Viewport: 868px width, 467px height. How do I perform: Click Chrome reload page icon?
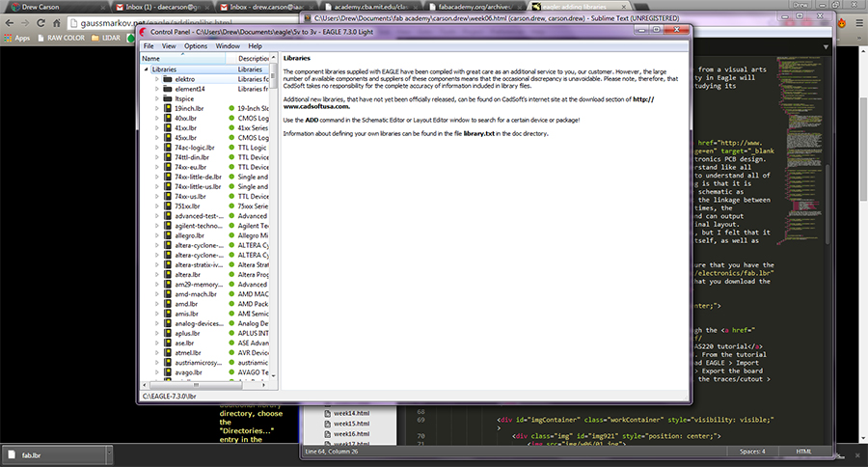(x=41, y=23)
